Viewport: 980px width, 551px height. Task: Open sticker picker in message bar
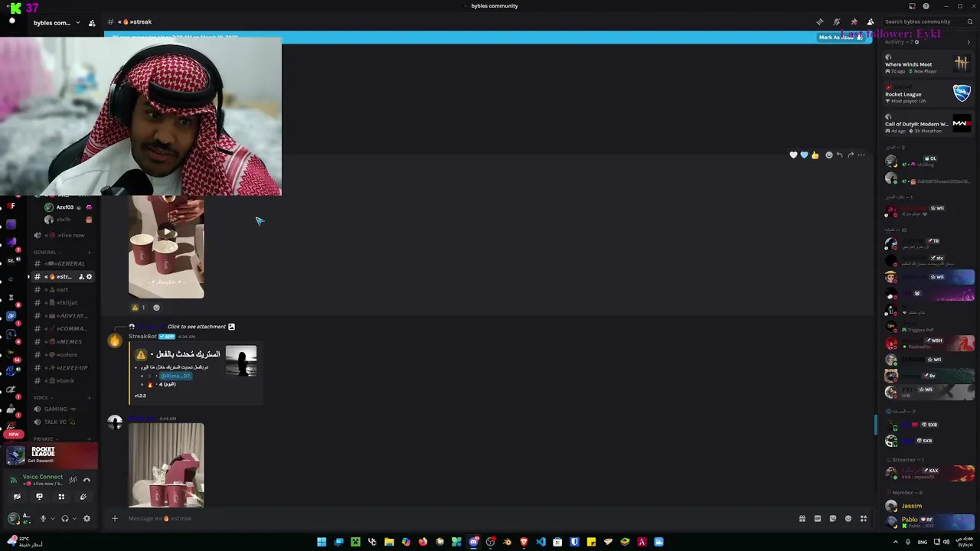(x=833, y=518)
